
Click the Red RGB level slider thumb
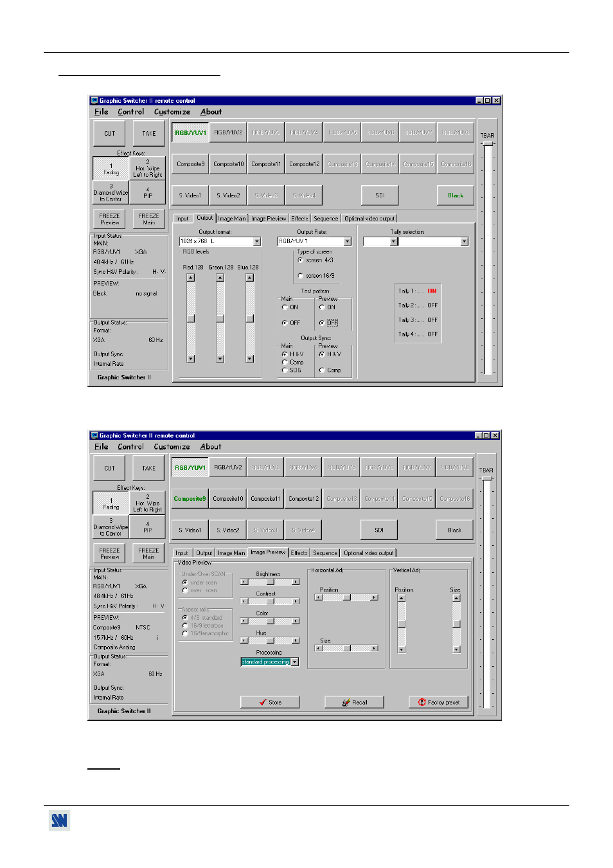[x=191, y=318]
